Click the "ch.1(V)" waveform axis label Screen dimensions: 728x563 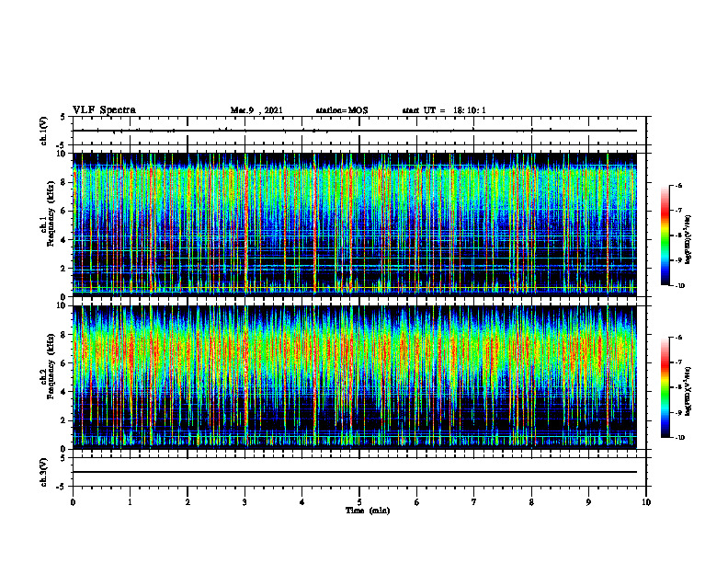click(x=43, y=131)
